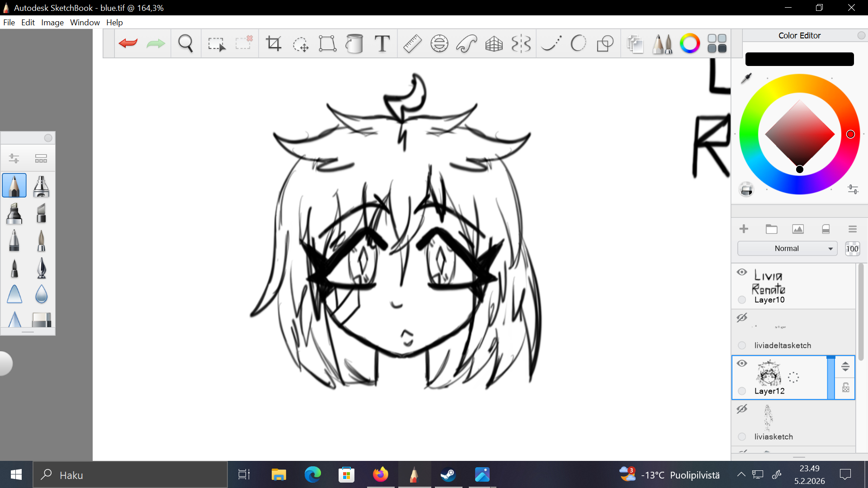Show the liviadeltasketch layer
This screenshot has width=868, height=488.
[742, 318]
